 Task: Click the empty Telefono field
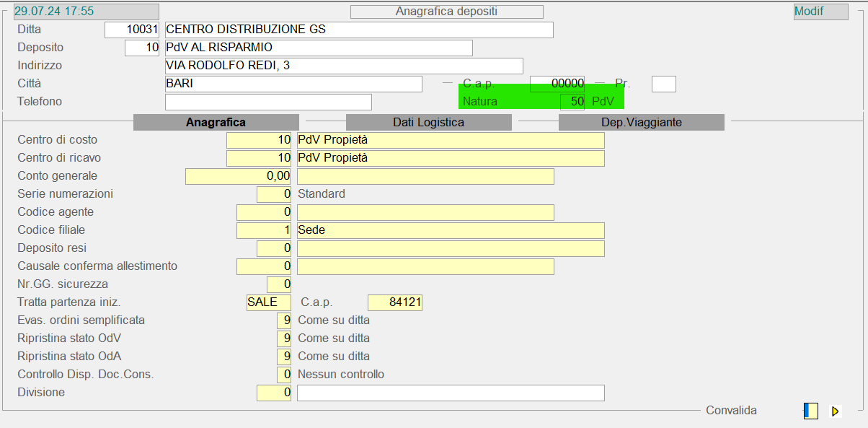tap(267, 102)
